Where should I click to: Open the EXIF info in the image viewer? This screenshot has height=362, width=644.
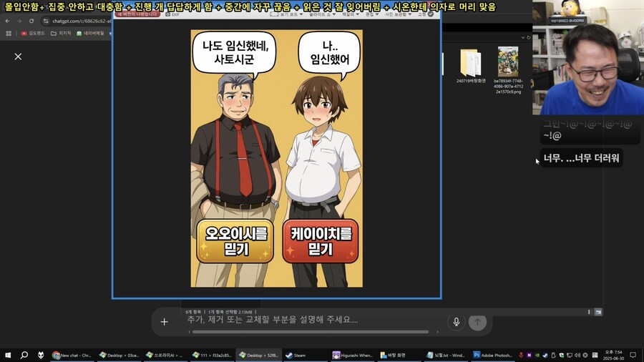[172, 14]
